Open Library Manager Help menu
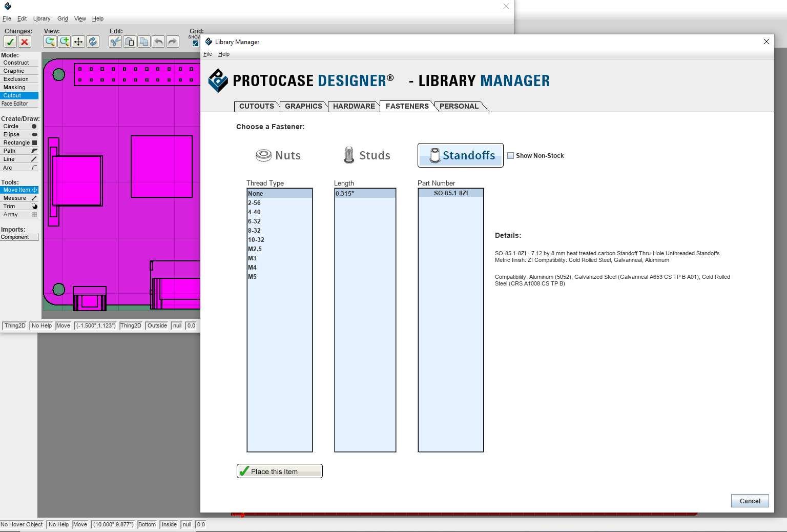The height and width of the screenshot is (532, 787). point(224,54)
